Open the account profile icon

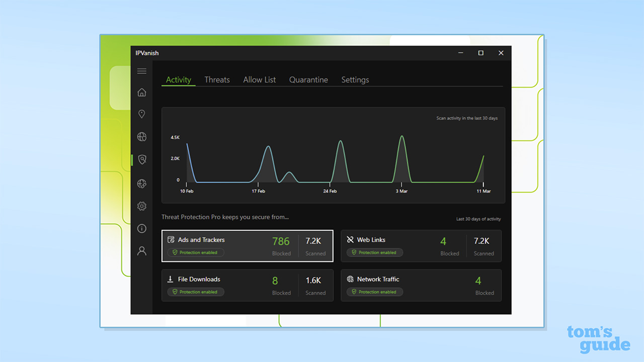click(x=141, y=251)
